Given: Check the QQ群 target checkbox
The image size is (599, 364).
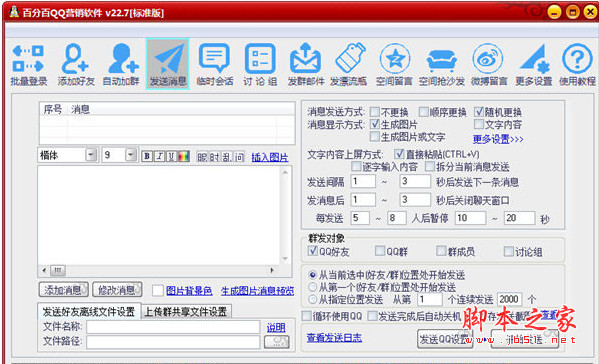Looking at the screenshot, I should pos(380,251).
